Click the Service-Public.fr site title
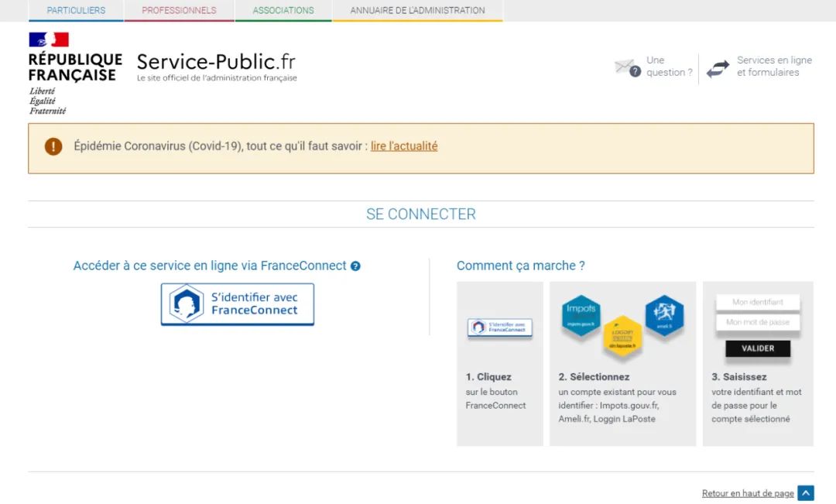This screenshot has height=504, width=836. 216,63
